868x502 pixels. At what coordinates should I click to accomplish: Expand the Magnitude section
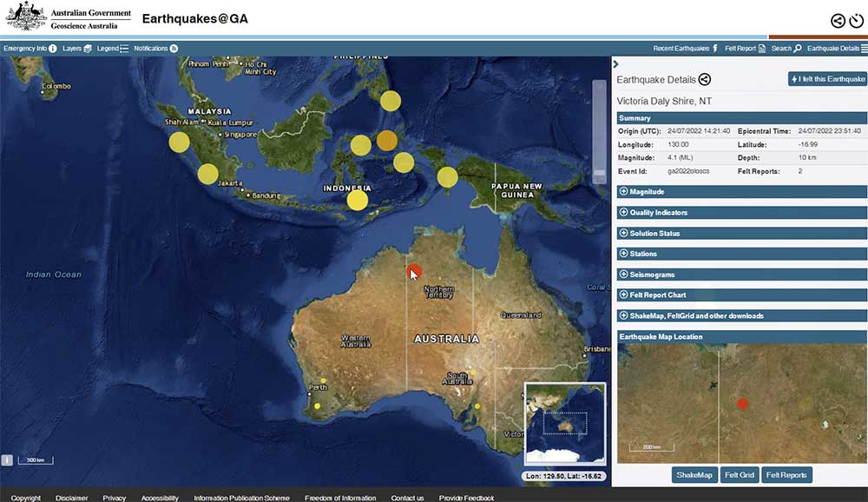[742, 192]
